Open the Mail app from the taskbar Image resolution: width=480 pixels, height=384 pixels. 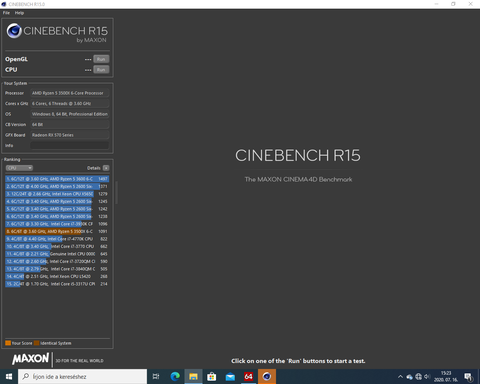(230, 377)
